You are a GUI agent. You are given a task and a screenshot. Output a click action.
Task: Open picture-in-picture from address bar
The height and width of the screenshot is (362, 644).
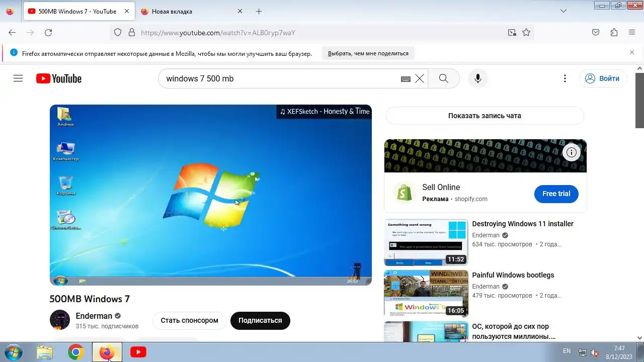(512, 33)
